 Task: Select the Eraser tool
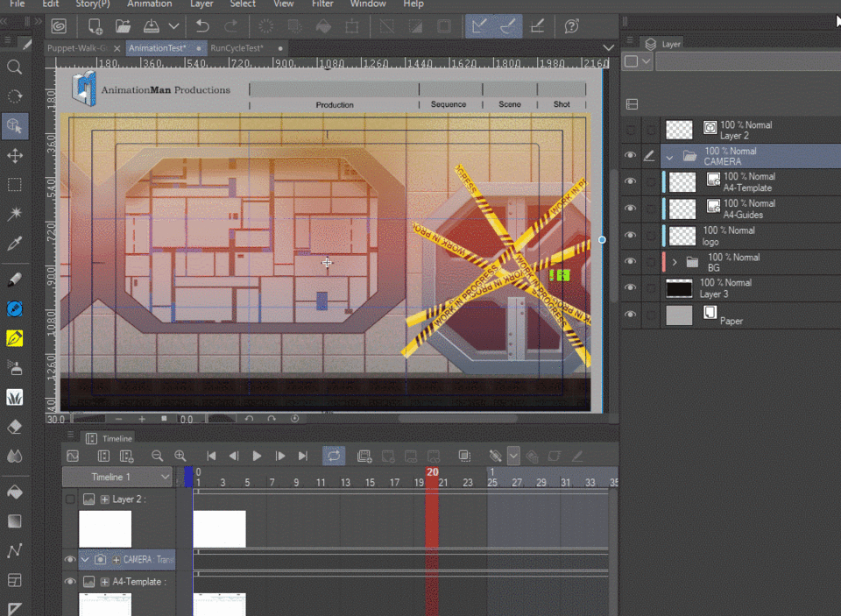[x=14, y=427]
